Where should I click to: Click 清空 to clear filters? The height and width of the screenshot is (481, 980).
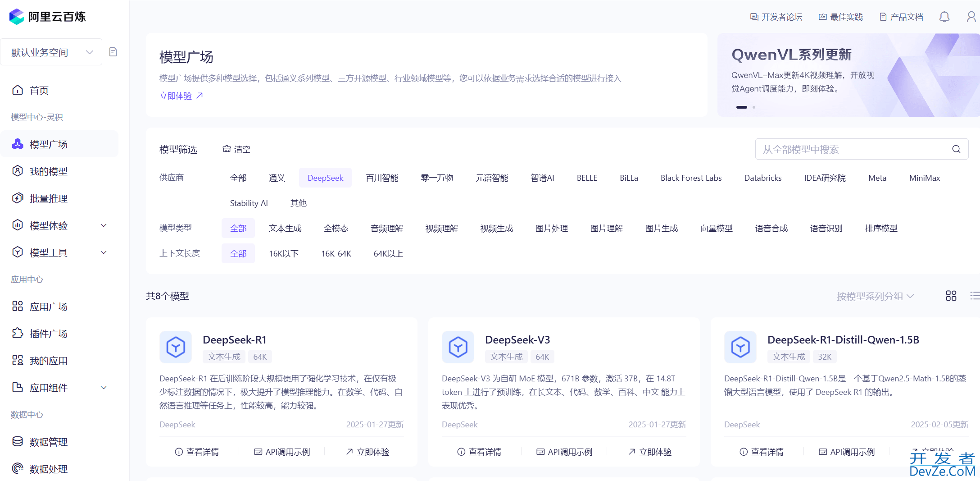(x=236, y=149)
